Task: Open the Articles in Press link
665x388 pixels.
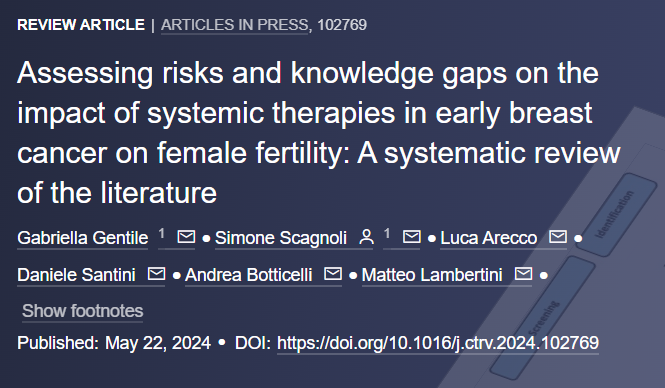Action: pyautogui.click(x=235, y=25)
